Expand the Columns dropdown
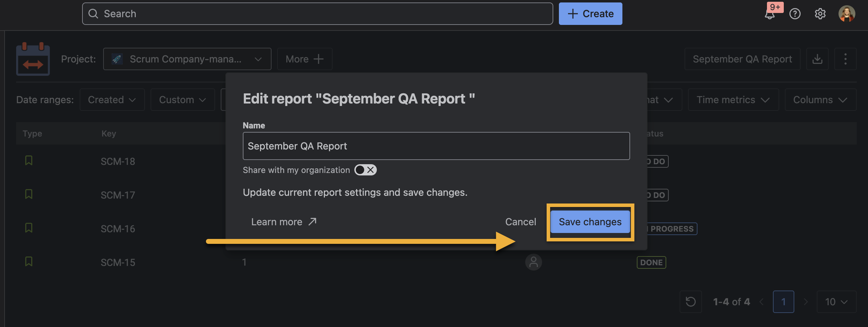Screen dimensions: 868x327 pyautogui.click(x=820, y=100)
